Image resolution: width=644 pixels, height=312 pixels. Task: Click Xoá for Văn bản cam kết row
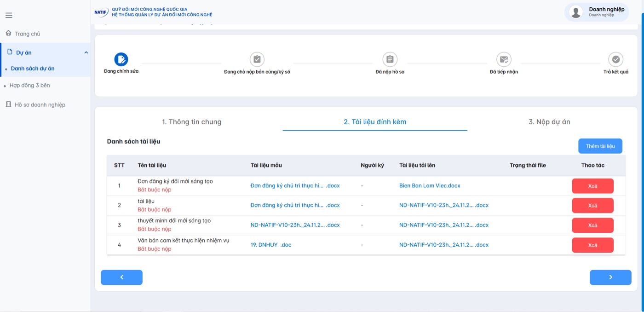[x=592, y=245]
